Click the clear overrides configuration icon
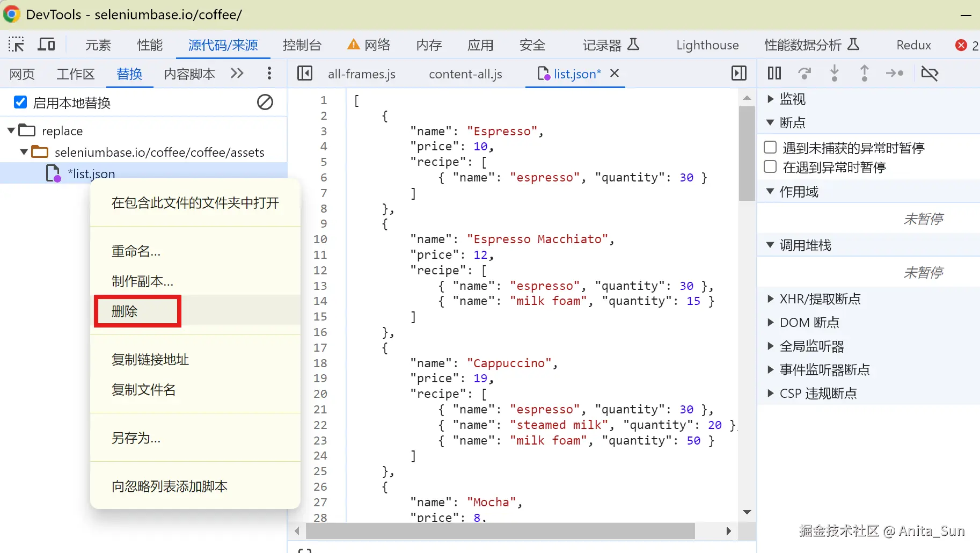Screen dimensions: 980x553 pyautogui.click(x=265, y=102)
